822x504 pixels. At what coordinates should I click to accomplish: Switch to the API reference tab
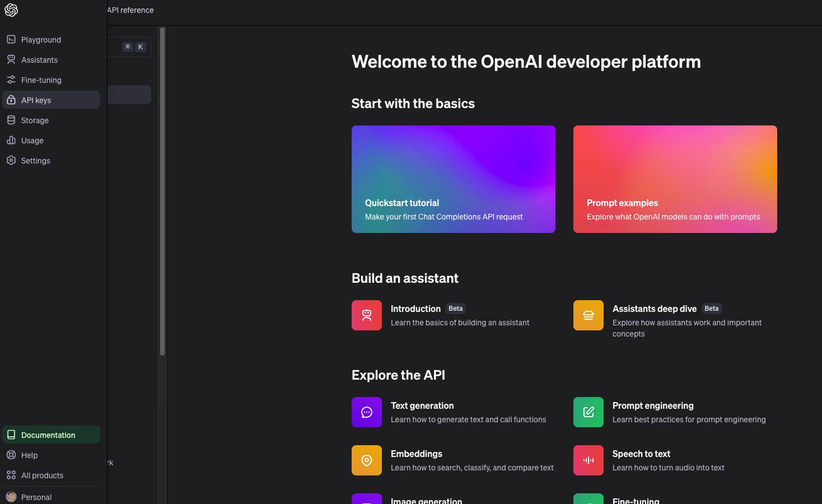point(130,10)
